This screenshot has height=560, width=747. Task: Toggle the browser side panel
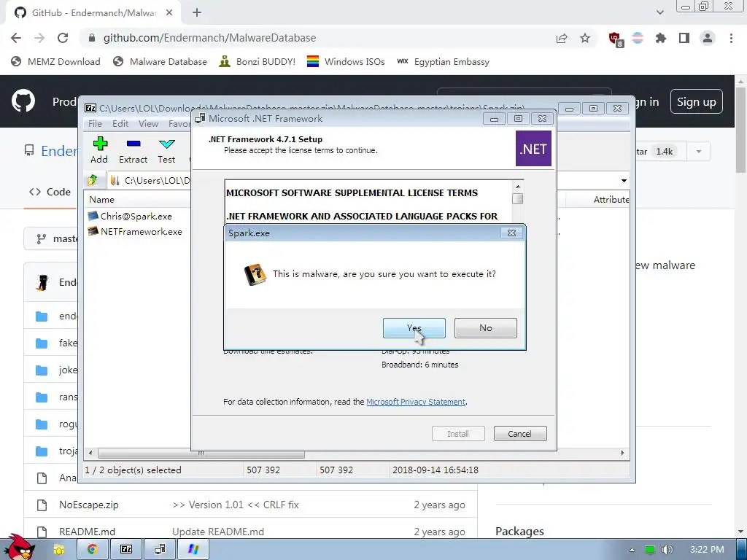point(684,38)
